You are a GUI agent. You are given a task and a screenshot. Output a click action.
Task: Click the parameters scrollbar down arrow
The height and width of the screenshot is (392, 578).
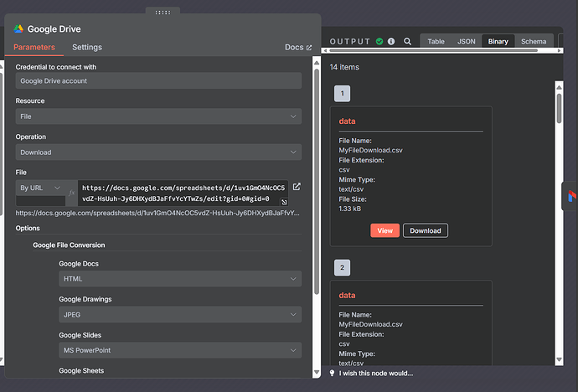[317, 373]
